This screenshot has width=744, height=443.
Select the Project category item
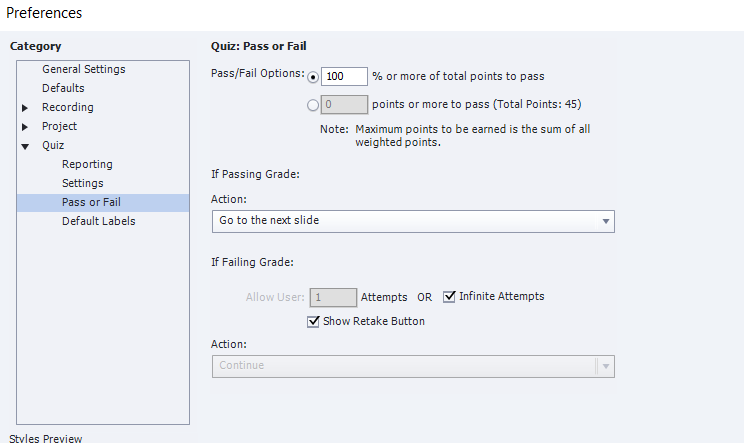pyautogui.click(x=59, y=126)
